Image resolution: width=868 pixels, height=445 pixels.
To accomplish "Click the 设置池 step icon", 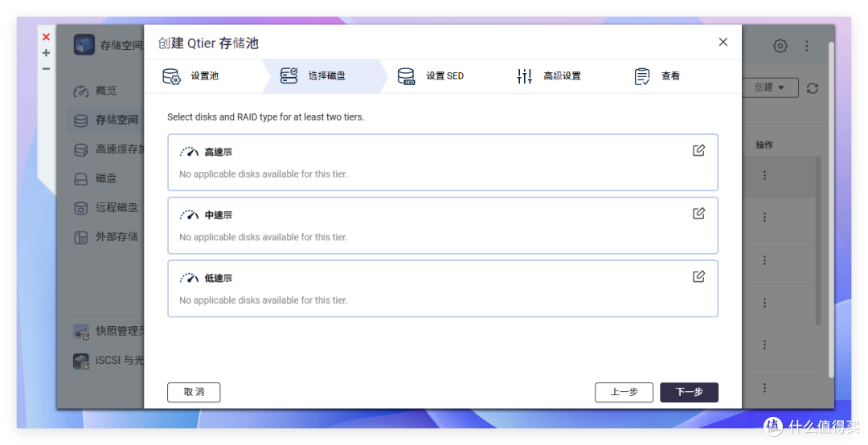I will pos(172,76).
